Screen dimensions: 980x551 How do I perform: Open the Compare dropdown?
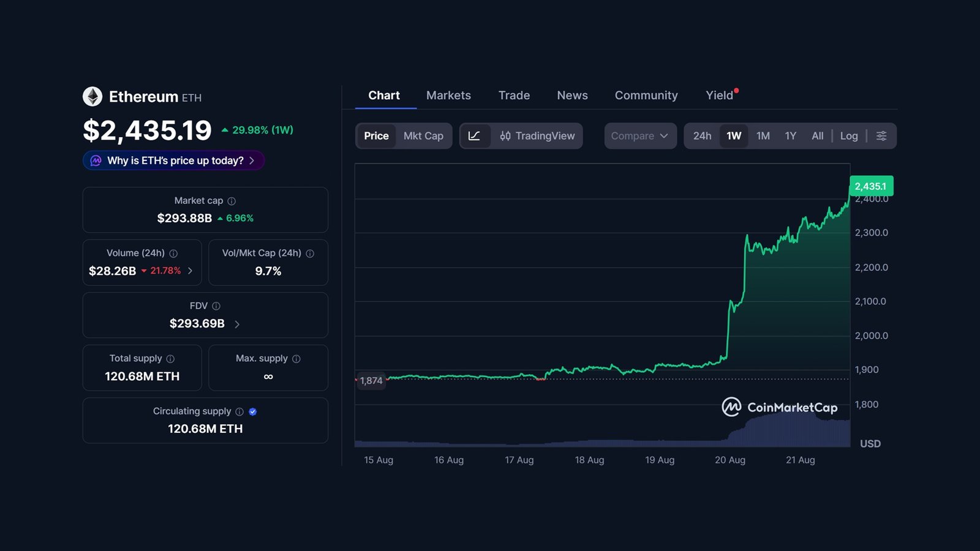(640, 136)
